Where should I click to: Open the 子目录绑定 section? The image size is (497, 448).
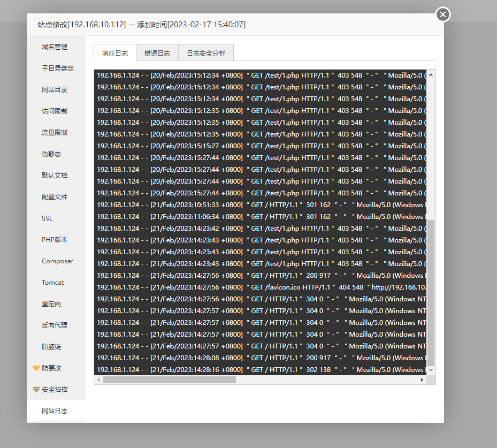[x=58, y=69]
